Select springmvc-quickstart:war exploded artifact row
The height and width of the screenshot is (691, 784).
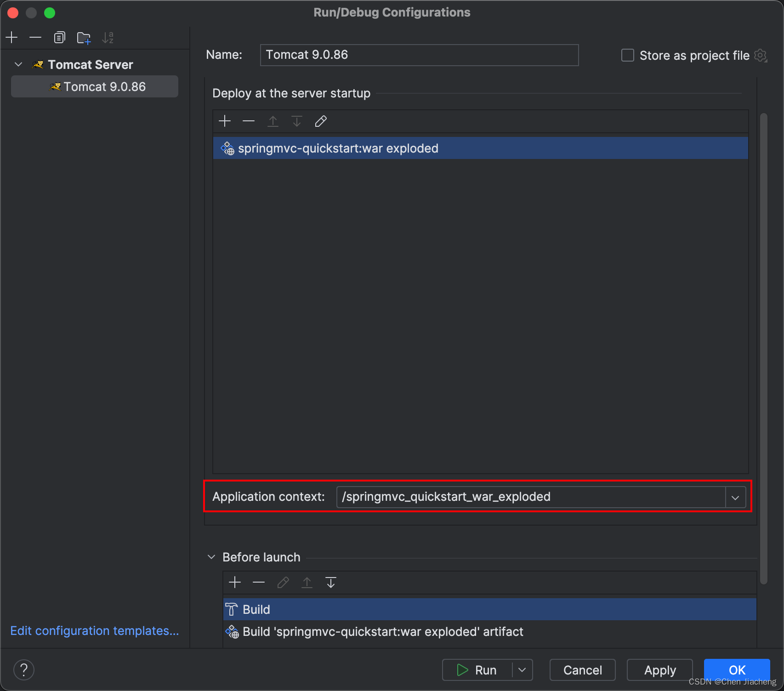click(480, 148)
